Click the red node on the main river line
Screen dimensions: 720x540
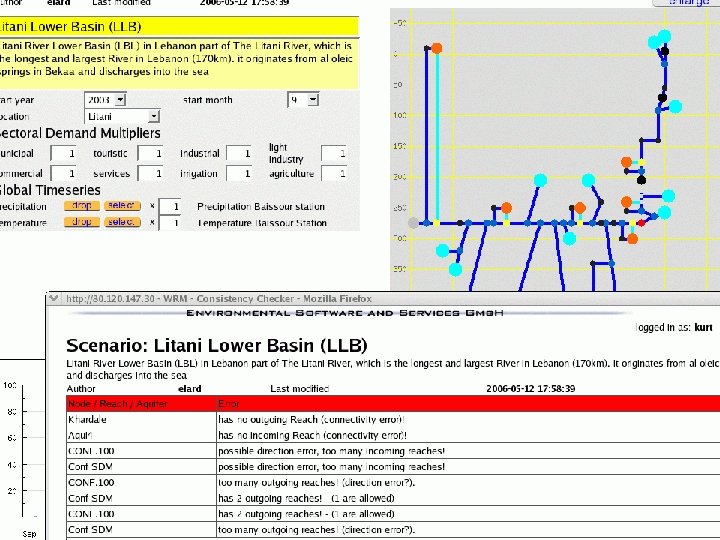coord(641,223)
